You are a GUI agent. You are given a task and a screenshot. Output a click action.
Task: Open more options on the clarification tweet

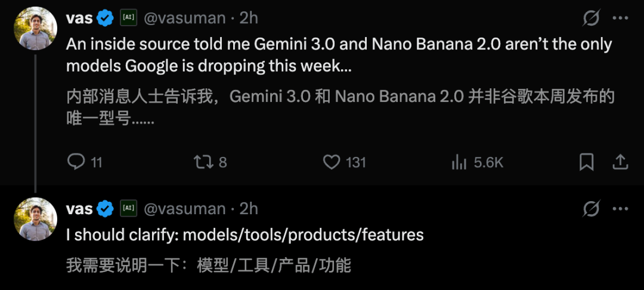[x=620, y=209]
